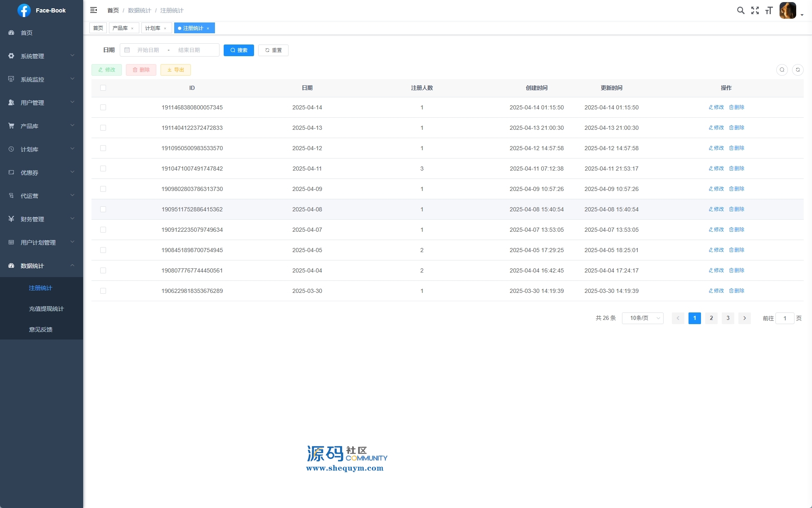Select checkbox for 2025-04-11 row

coord(103,169)
